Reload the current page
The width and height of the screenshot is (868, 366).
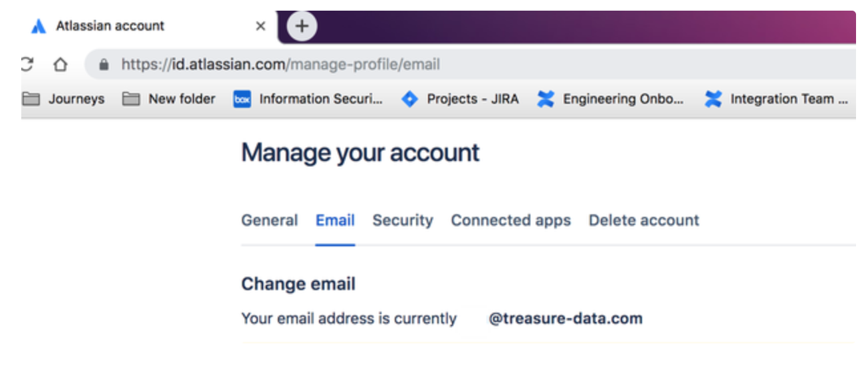pos(27,65)
